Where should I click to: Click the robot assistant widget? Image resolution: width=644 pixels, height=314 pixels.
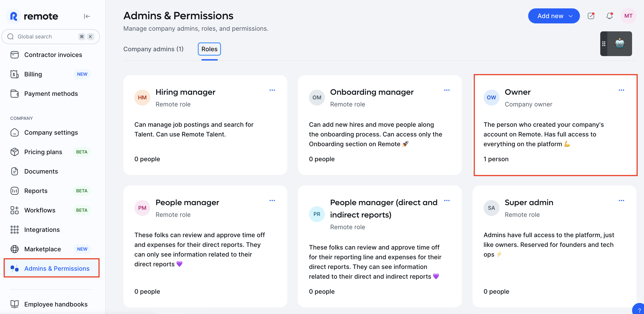(x=619, y=44)
